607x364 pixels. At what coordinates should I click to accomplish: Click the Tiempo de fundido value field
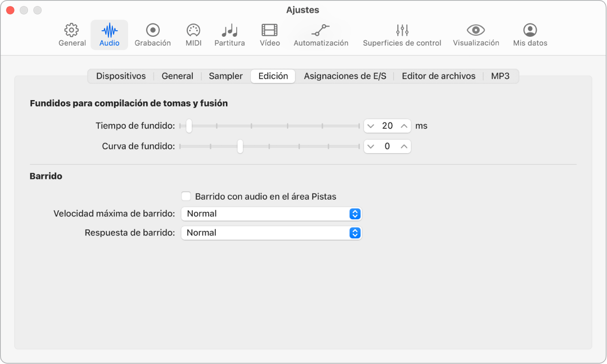click(x=387, y=126)
